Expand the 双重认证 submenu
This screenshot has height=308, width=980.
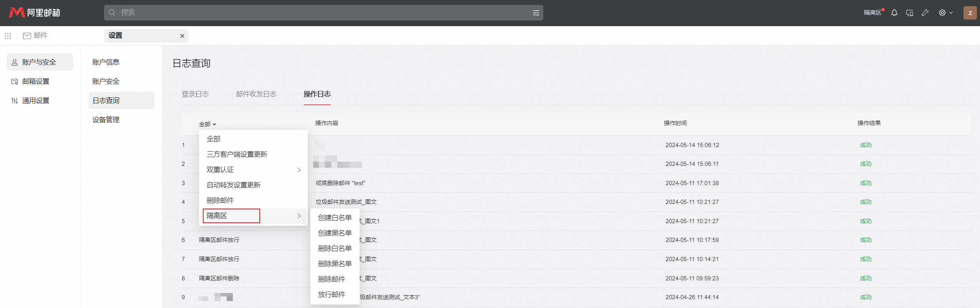point(254,170)
